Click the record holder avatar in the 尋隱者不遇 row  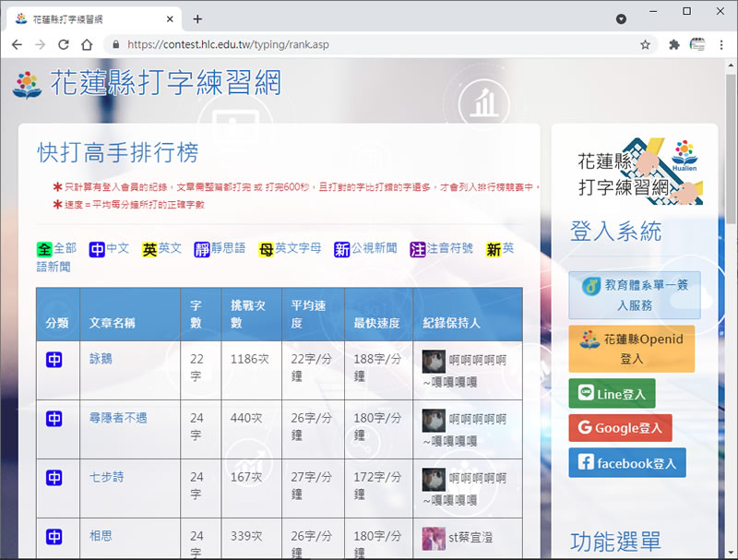[434, 421]
